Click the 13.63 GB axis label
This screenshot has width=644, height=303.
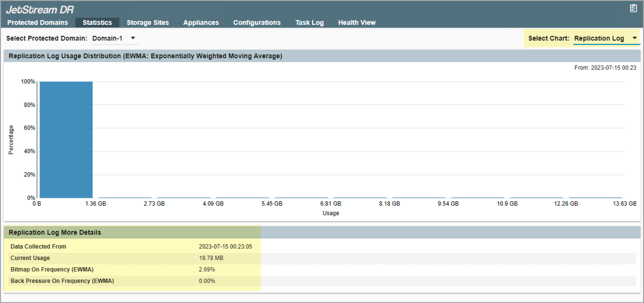point(624,204)
